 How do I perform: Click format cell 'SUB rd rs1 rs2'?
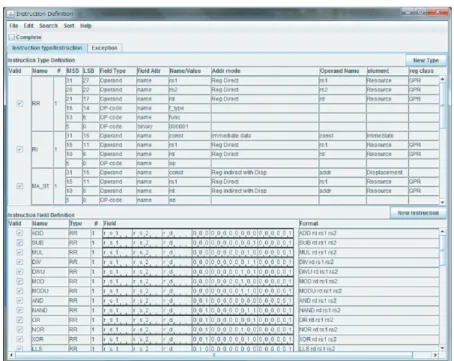click(x=368, y=243)
